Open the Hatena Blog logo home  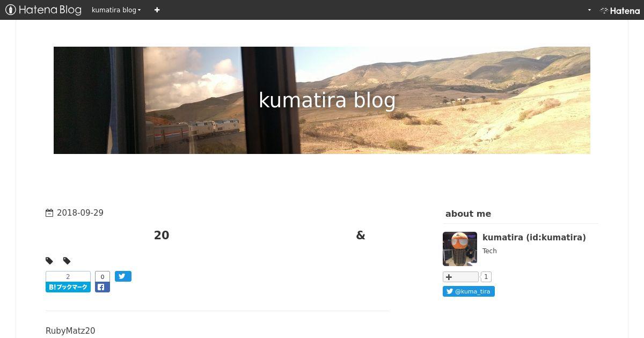[x=43, y=10]
